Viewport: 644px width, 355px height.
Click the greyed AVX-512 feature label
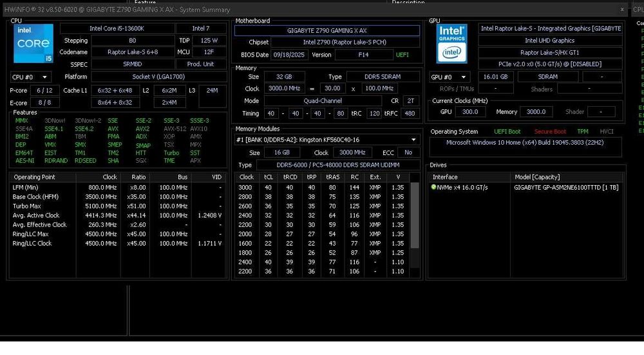(175, 129)
